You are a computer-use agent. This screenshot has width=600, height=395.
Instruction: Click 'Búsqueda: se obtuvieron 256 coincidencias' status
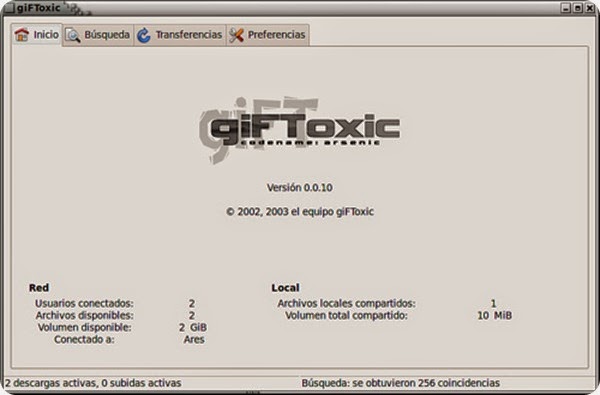401,383
